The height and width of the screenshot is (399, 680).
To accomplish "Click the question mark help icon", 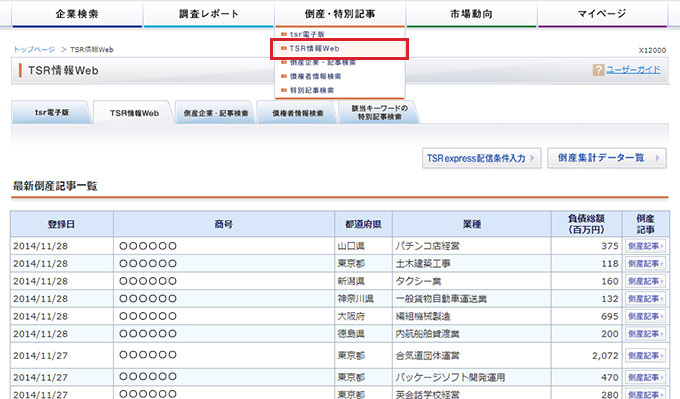I will 598,69.
